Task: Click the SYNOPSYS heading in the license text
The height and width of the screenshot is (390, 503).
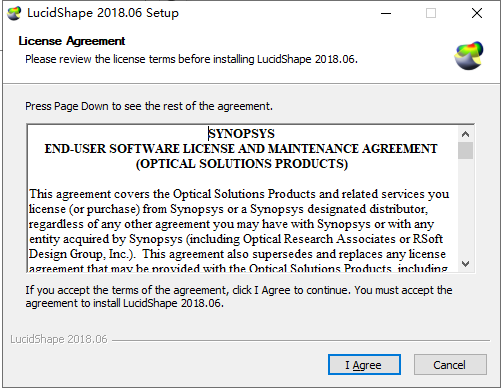Action: click(243, 134)
